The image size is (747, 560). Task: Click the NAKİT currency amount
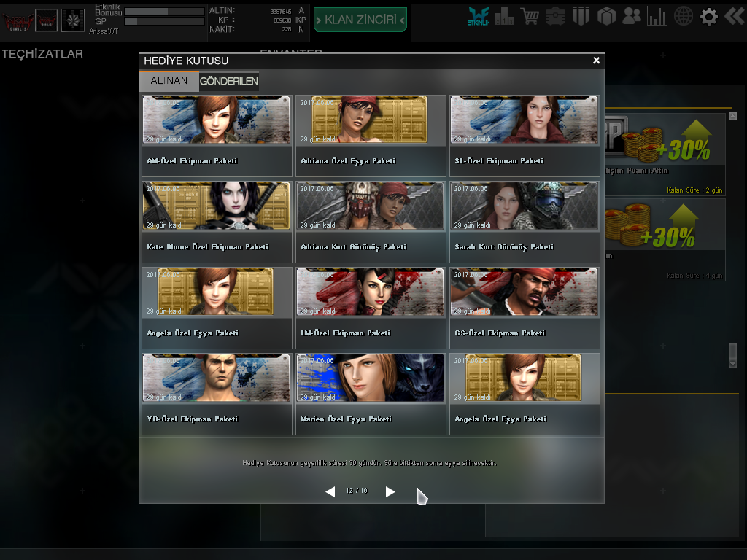coord(286,29)
